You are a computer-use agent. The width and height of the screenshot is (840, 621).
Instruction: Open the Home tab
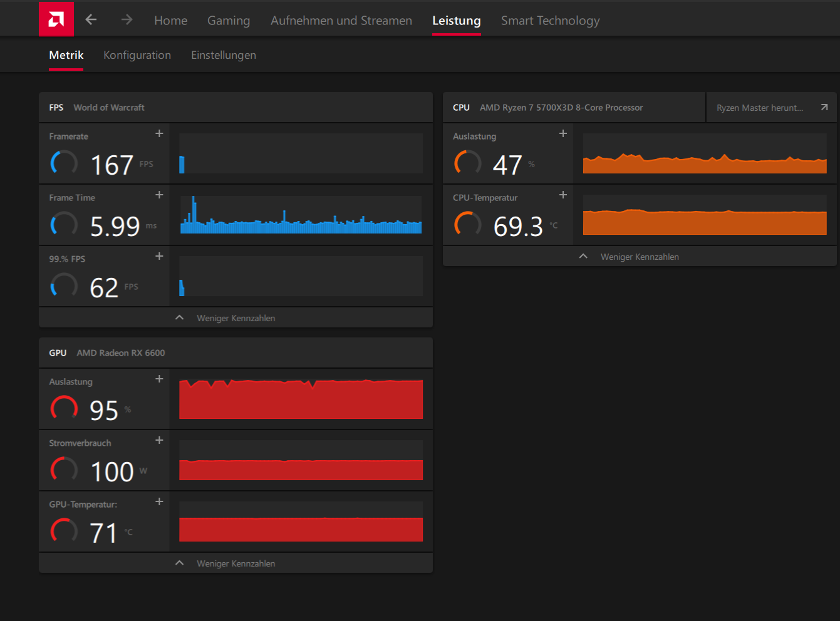171,21
